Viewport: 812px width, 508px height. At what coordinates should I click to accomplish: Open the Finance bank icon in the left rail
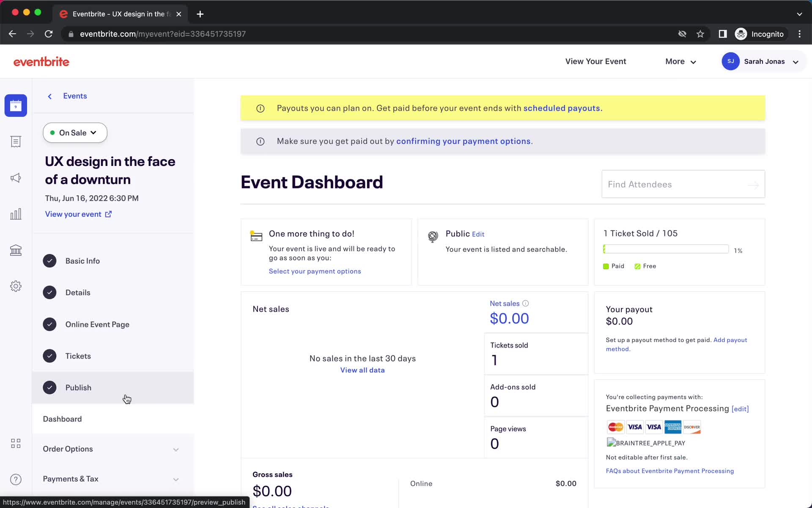click(x=16, y=250)
